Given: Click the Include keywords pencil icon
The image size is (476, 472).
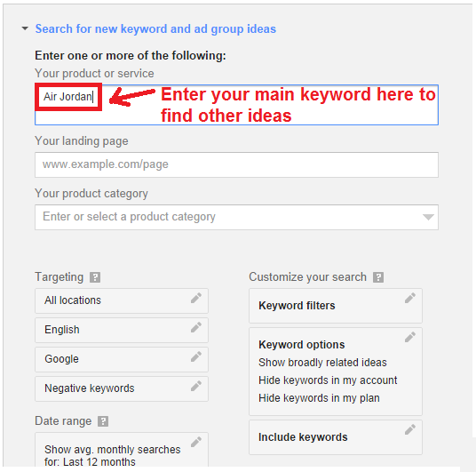Looking at the screenshot, I should tap(409, 429).
